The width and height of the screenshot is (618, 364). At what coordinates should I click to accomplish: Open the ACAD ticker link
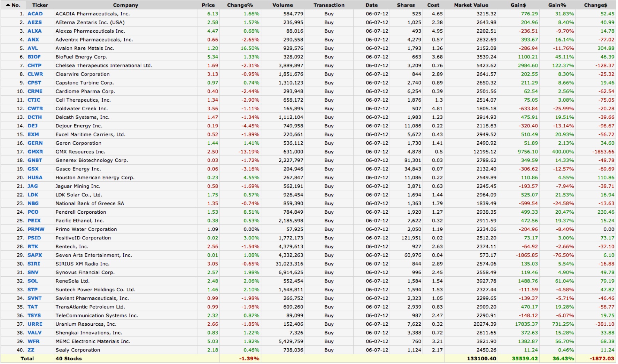coord(35,14)
